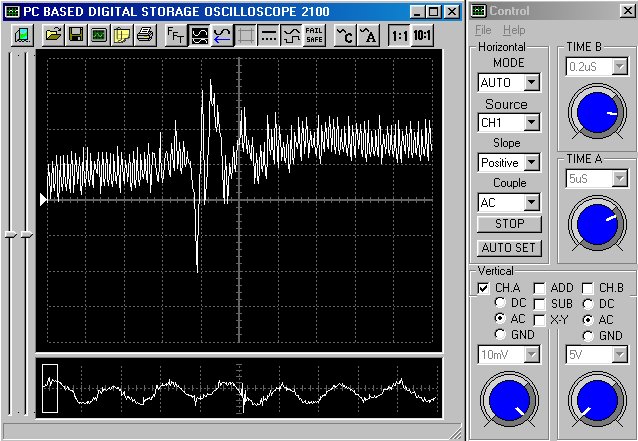Open the Help menu in Control window

click(x=513, y=31)
